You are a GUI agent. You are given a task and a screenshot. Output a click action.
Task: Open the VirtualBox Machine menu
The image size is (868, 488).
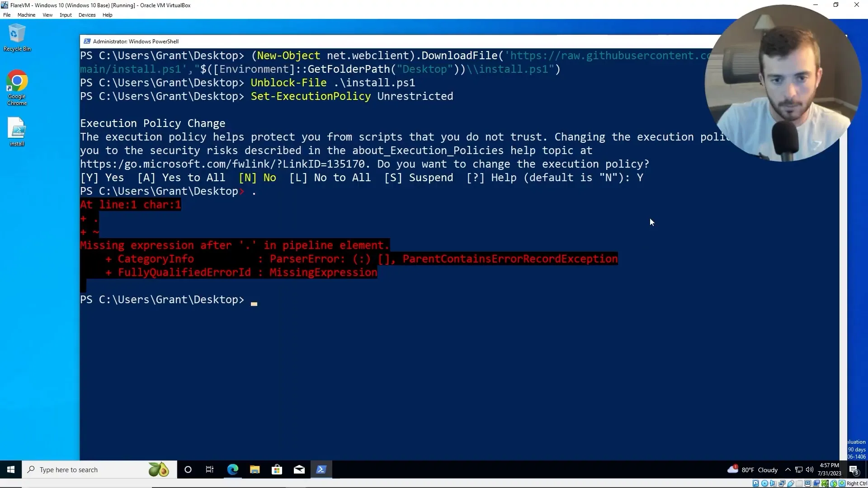[x=26, y=15]
